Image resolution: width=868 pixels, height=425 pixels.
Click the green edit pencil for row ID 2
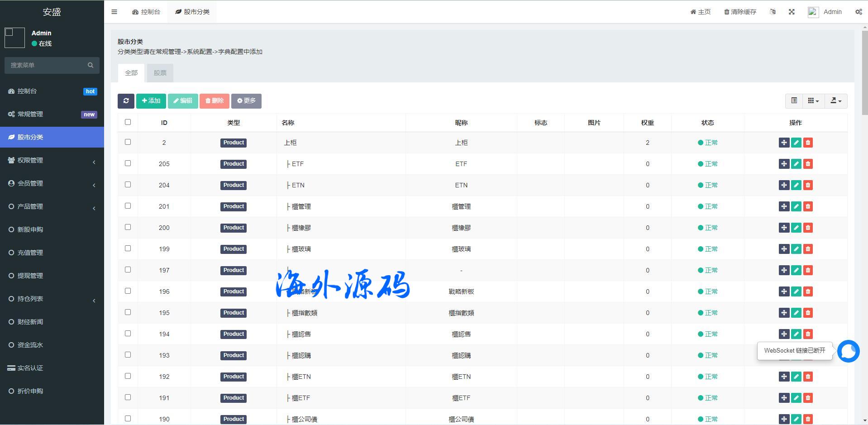[796, 143]
